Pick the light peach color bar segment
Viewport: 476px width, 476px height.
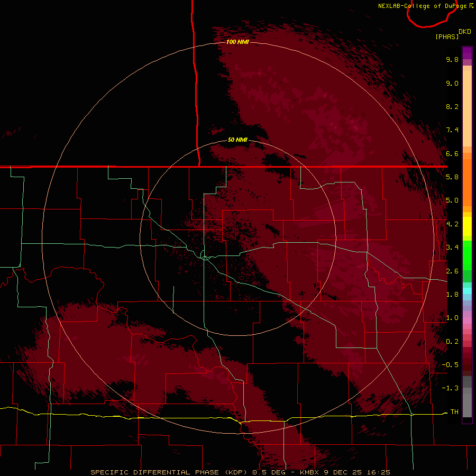pos(467,108)
